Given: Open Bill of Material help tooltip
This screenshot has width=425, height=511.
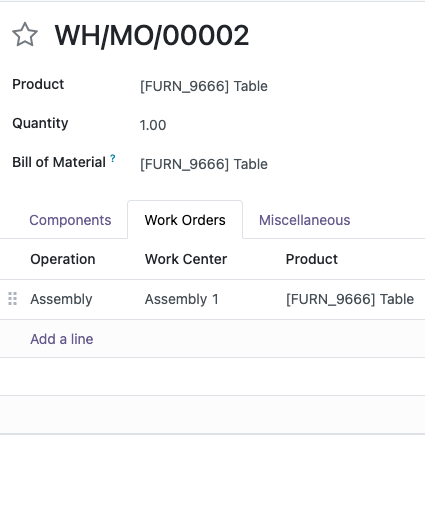Looking at the screenshot, I should tap(113, 158).
